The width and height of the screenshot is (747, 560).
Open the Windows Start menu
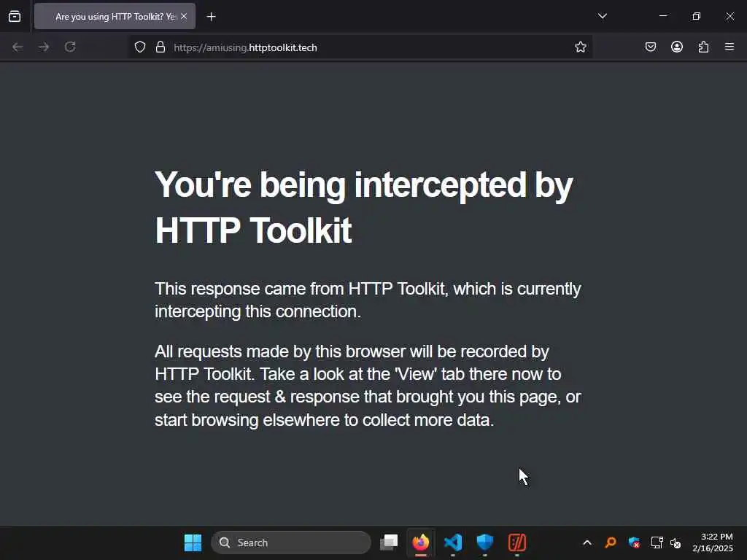(193, 542)
